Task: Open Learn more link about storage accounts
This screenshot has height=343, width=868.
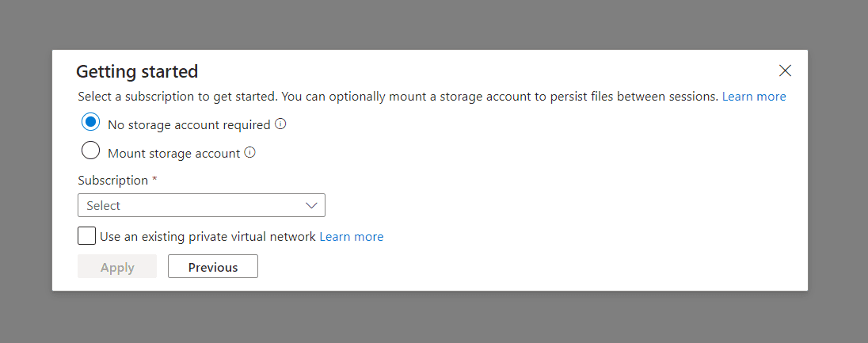Action: [753, 97]
